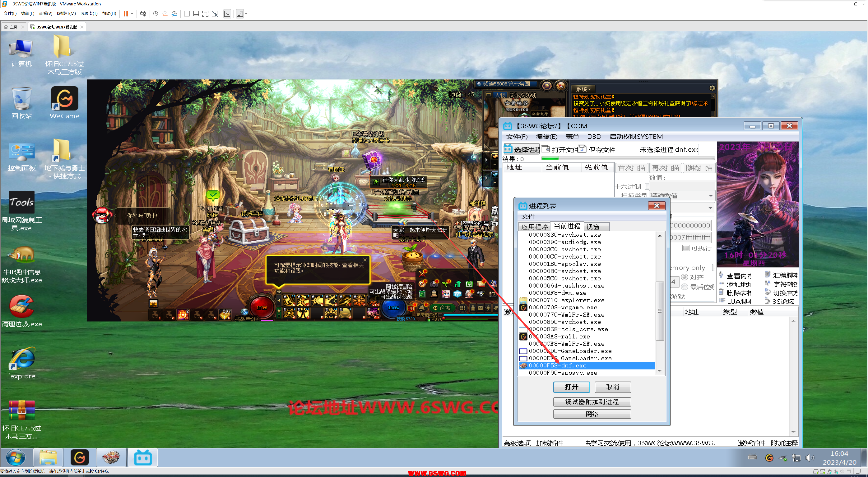Expand the stretch display dropdown arrow
Viewport: 868px width, 477px height.
pyautogui.click(x=246, y=14)
